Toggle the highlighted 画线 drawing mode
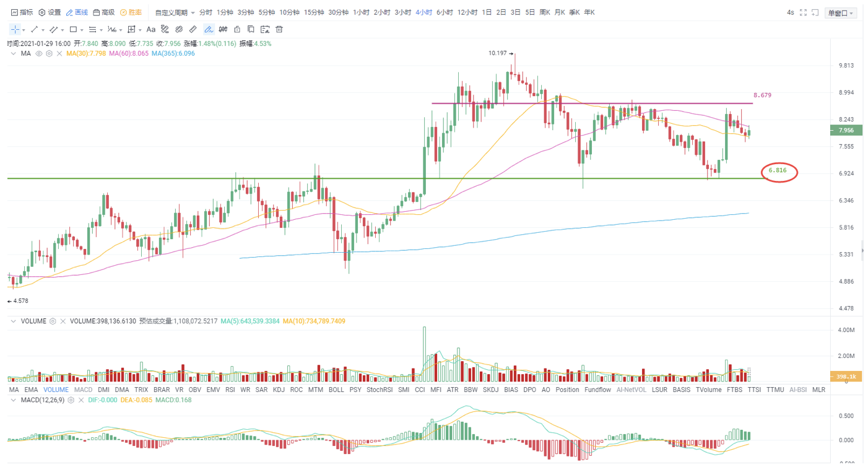Viewport: 868px width, 467px height. pyautogui.click(x=77, y=11)
